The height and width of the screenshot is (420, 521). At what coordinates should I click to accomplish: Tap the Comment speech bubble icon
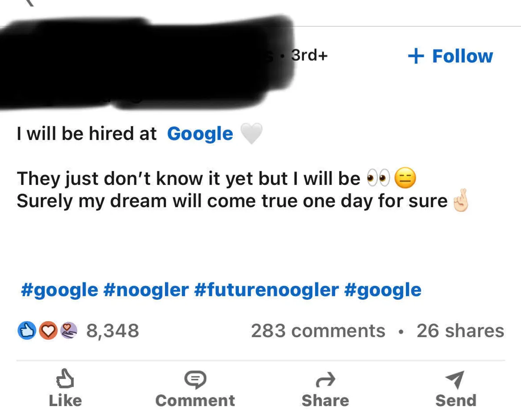[195, 380]
